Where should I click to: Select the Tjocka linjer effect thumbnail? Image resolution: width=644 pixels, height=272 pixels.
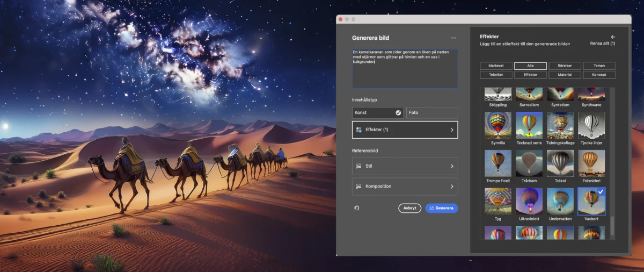point(591,125)
